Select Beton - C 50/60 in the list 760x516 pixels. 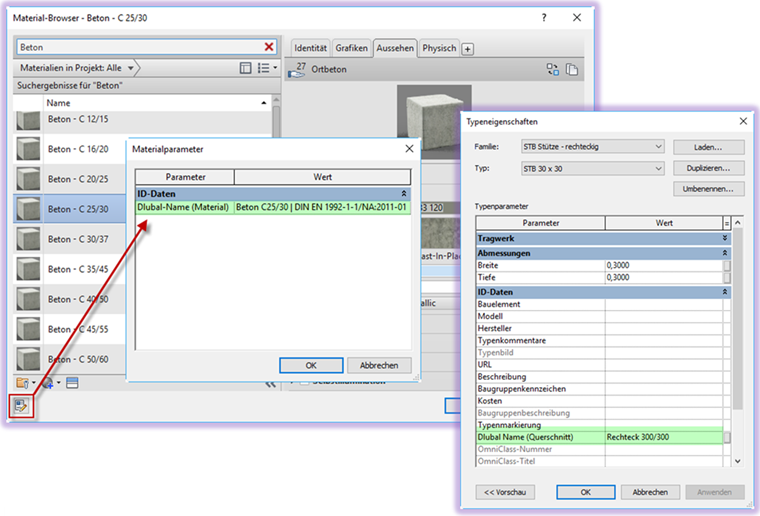(78, 360)
